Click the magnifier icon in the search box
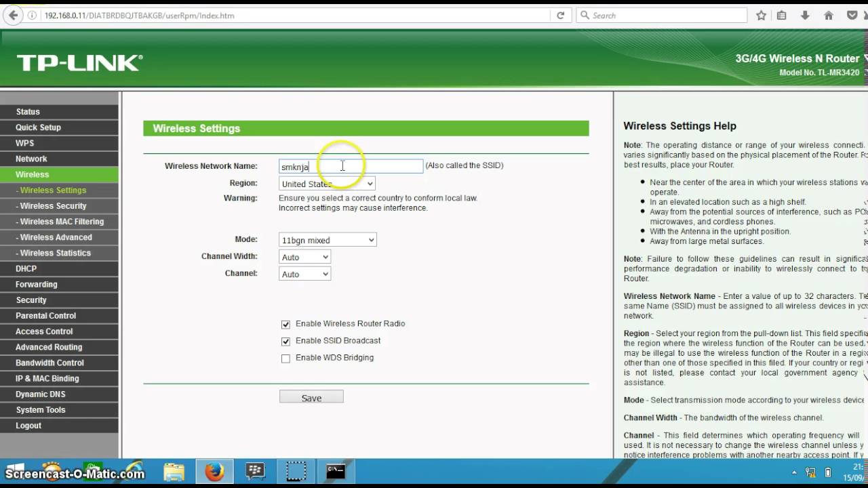868x488 pixels. point(585,16)
